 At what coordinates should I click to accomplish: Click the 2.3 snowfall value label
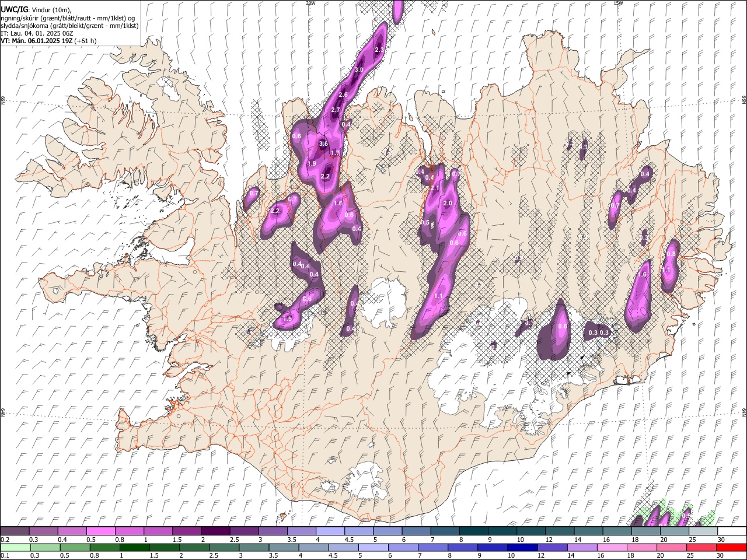(x=379, y=50)
